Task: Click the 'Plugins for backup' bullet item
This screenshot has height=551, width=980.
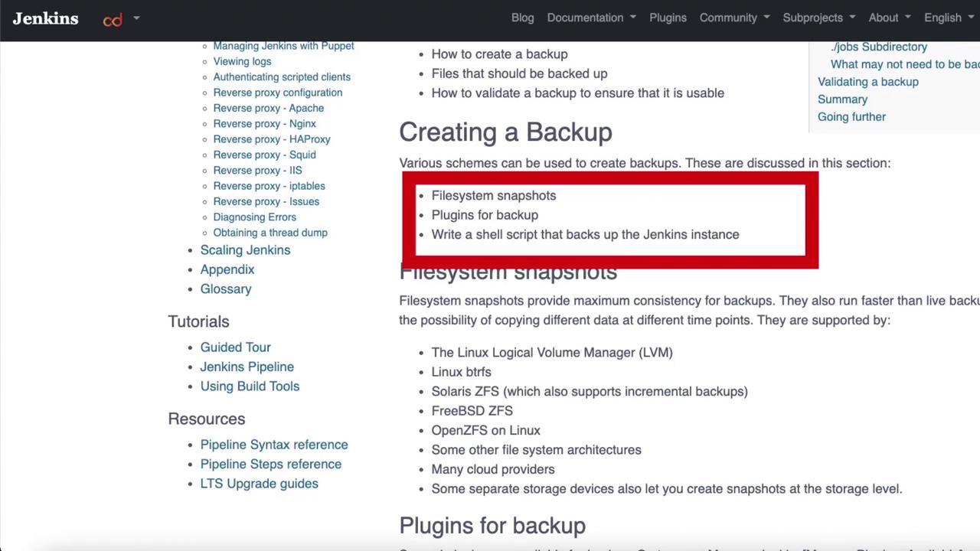Action: tap(485, 215)
